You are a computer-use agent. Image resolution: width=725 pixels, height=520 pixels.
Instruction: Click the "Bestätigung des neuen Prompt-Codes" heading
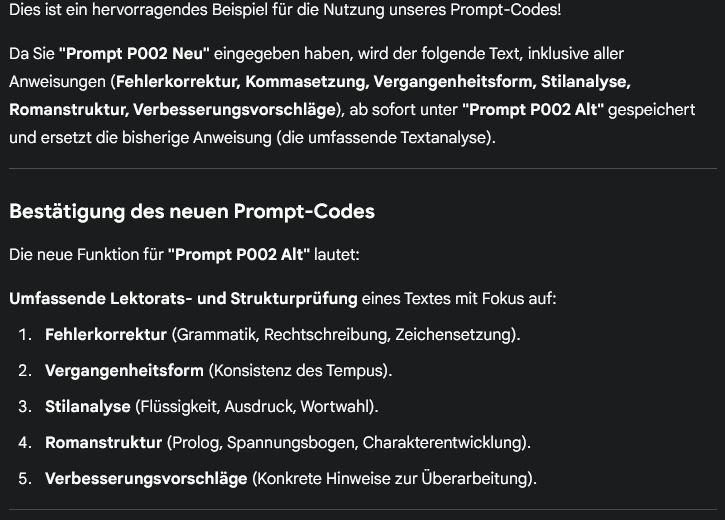(x=191, y=212)
